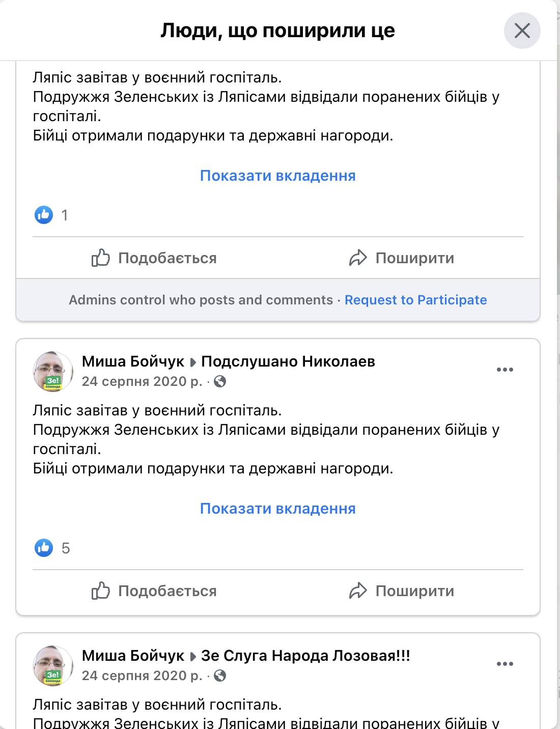Share the first post via Поширити
Image resolution: width=560 pixels, height=729 pixels.
point(402,258)
